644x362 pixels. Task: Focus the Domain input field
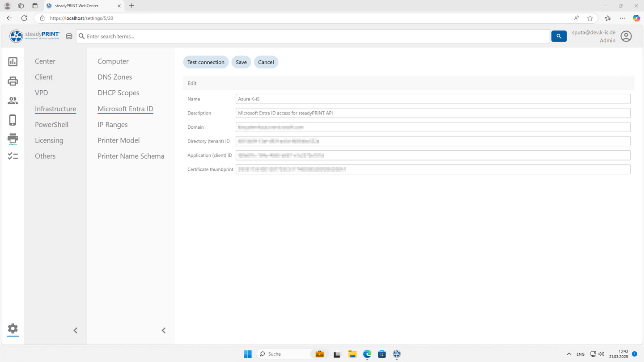(433, 127)
